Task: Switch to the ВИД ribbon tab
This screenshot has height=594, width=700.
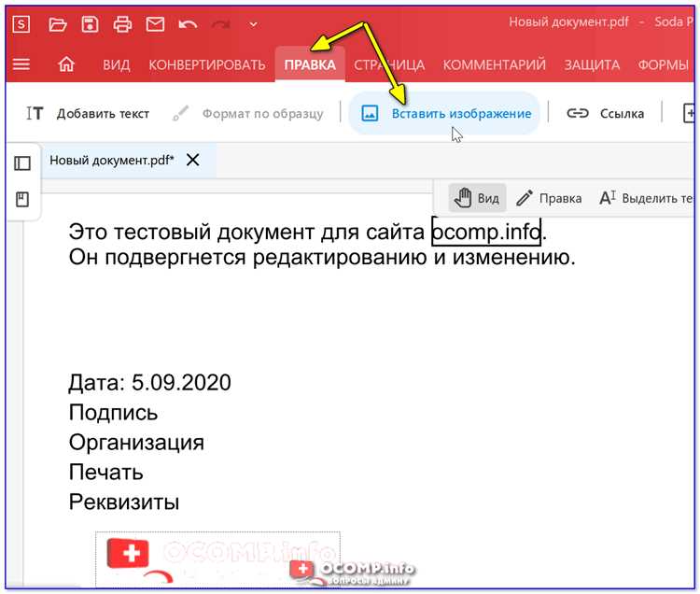Action: point(117,65)
